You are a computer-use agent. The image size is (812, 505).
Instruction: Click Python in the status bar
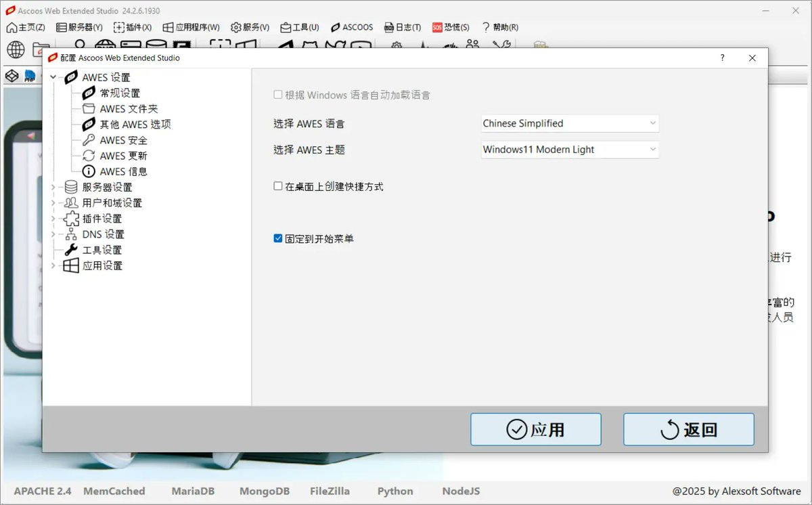pyautogui.click(x=394, y=491)
